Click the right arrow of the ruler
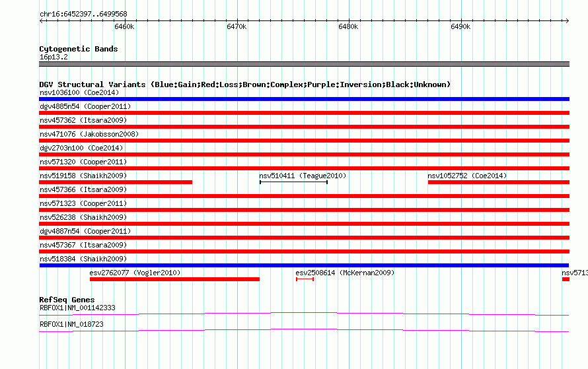The height and width of the screenshot is (369, 588). point(567,20)
